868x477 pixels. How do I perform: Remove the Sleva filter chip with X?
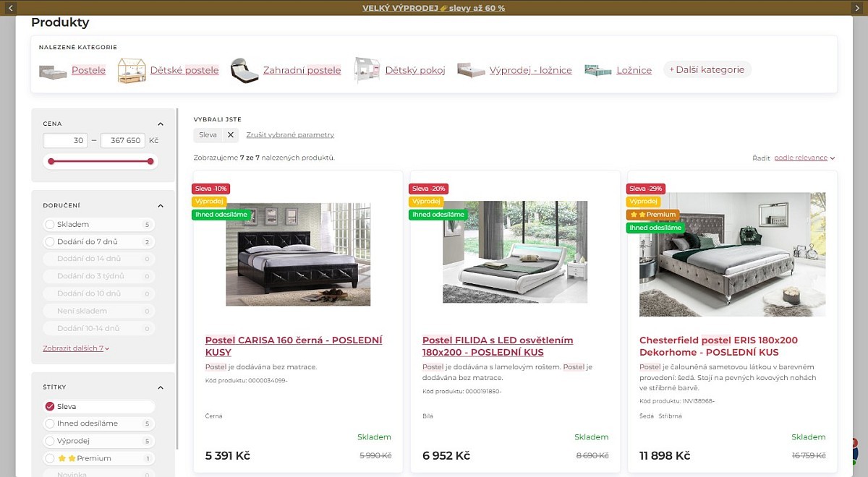[231, 134]
